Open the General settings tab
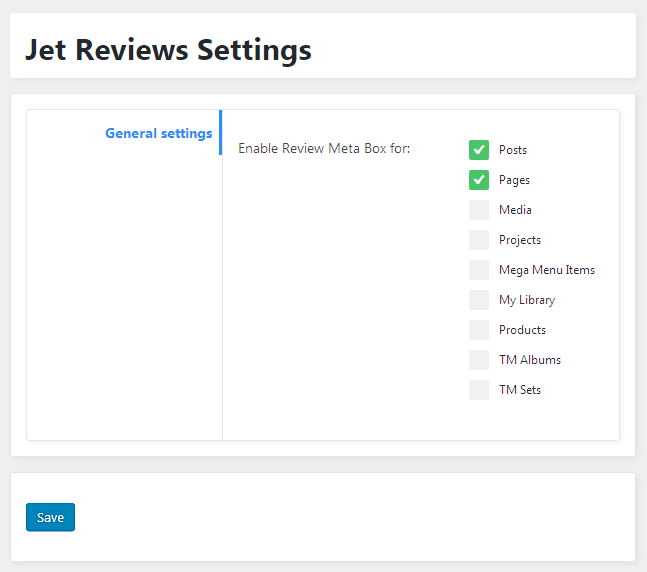 (159, 133)
